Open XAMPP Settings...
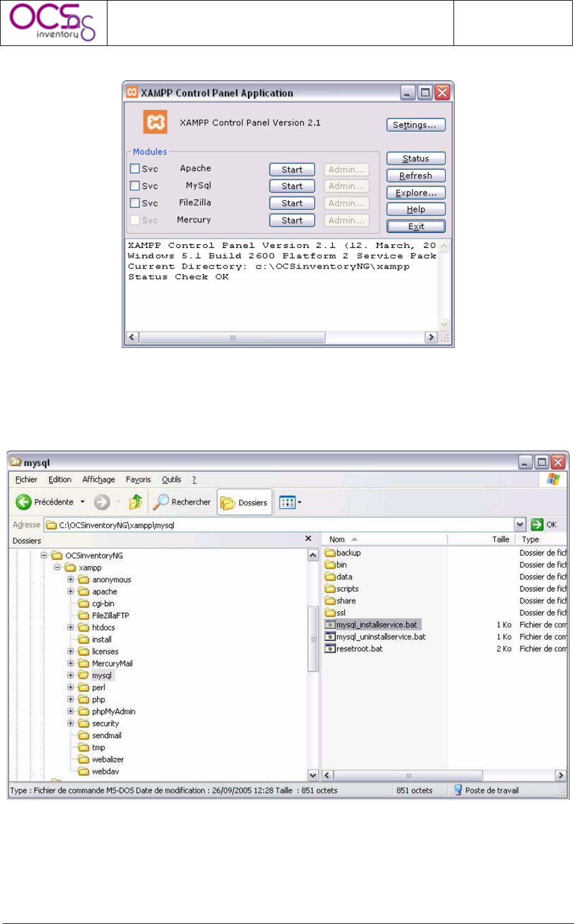 click(416, 125)
